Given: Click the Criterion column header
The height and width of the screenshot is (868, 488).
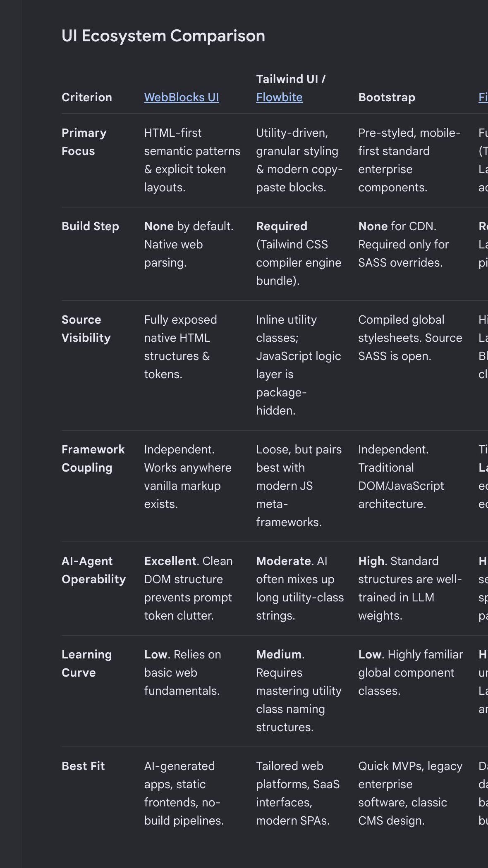Looking at the screenshot, I should [87, 97].
